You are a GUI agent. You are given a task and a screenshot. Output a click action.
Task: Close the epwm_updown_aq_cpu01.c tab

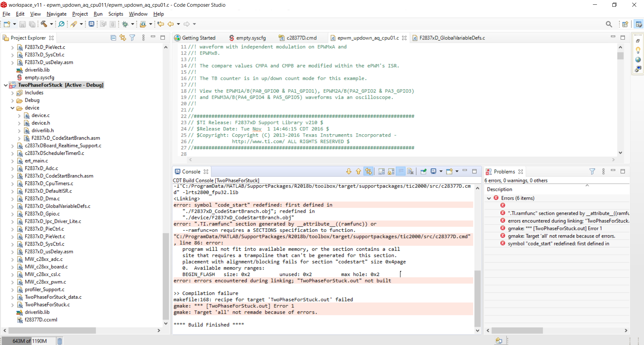coord(404,38)
